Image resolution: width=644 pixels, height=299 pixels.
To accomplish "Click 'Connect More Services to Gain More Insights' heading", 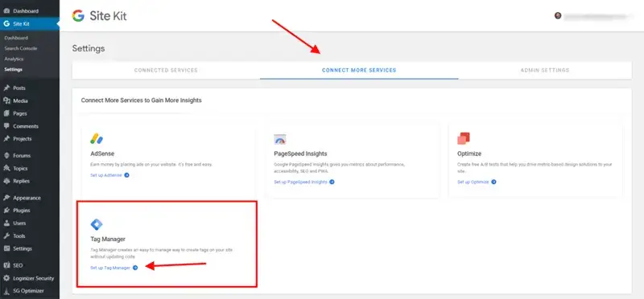I will (x=142, y=100).
